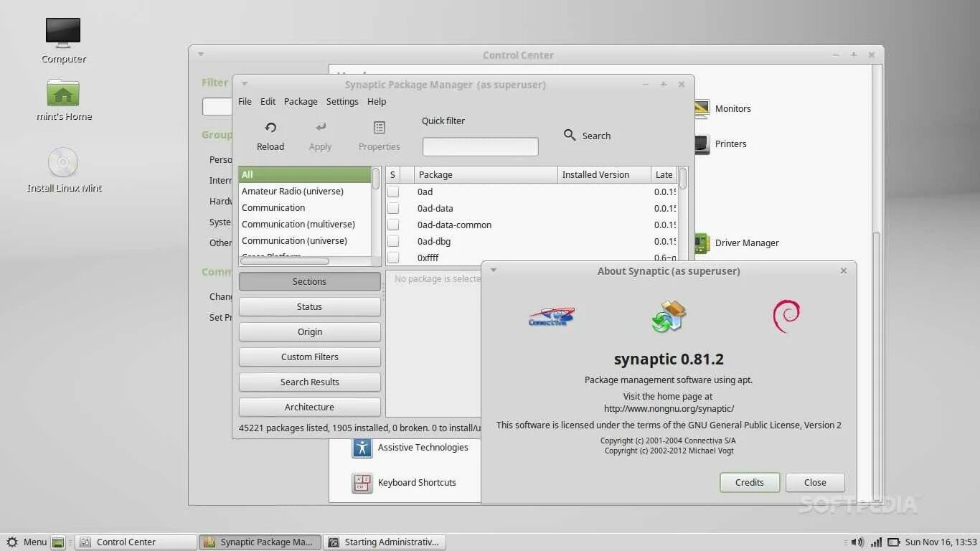Select the Status filter button
The width and height of the screenshot is (980, 551).
309,306
